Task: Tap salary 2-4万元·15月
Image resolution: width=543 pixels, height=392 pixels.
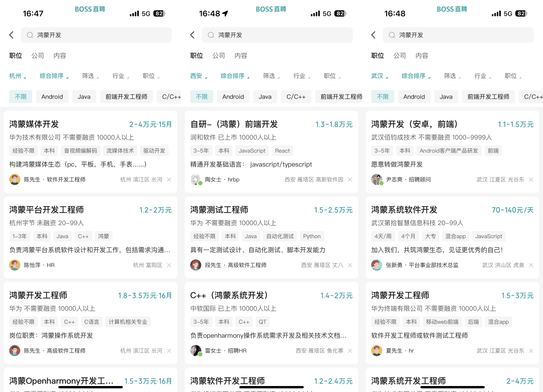Action: point(151,124)
